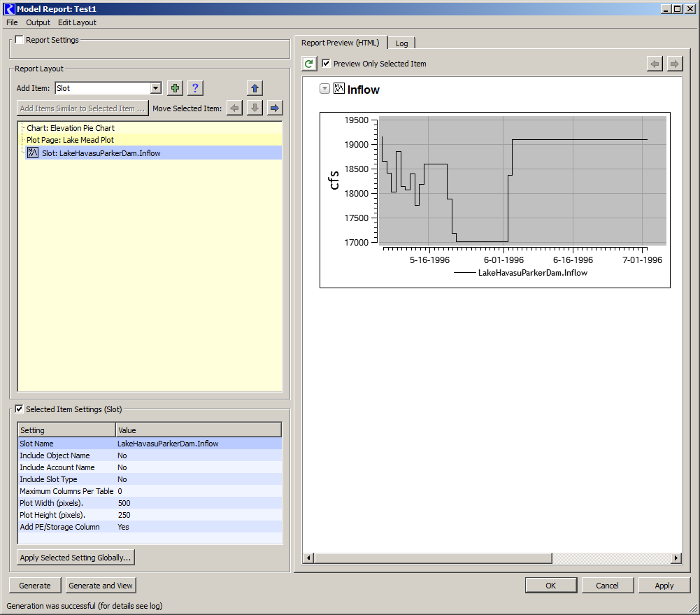Open help via blue question mark icon
This screenshot has width=700, height=615.
195,88
